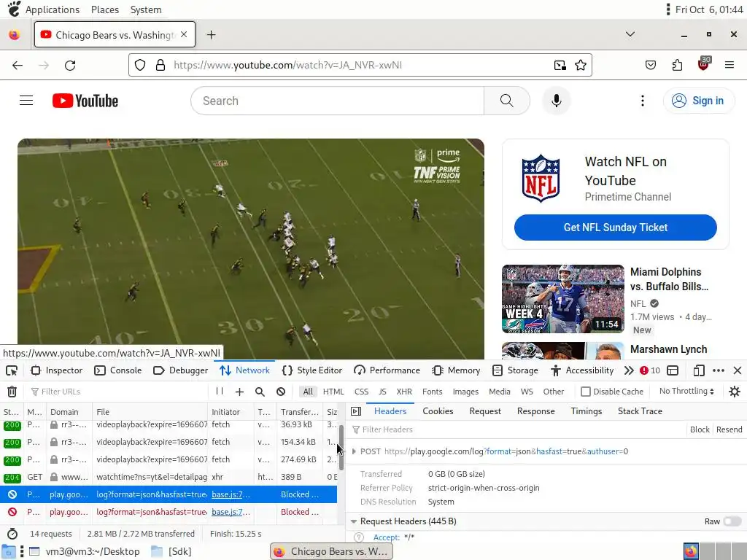Screen dimensions: 747x560
Task: Toggle the All filter in Network panel
Action: [309, 392]
